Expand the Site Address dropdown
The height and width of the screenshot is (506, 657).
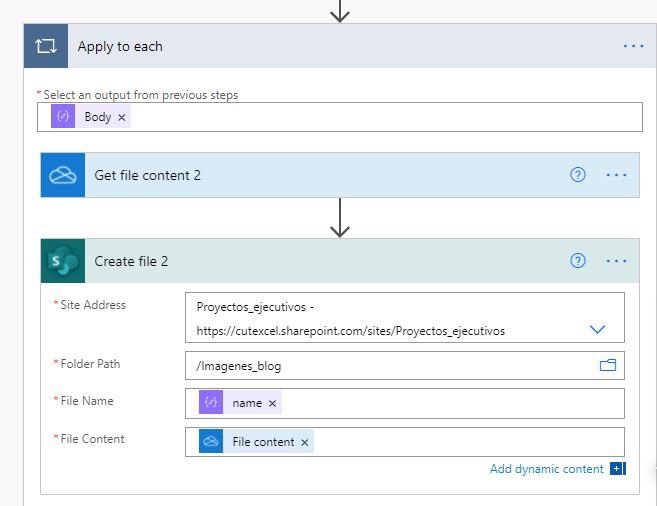[x=597, y=329]
